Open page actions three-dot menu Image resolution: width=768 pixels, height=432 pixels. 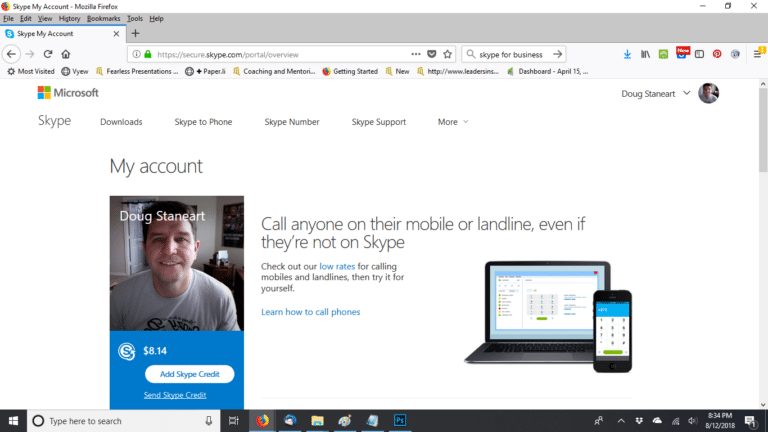416,54
